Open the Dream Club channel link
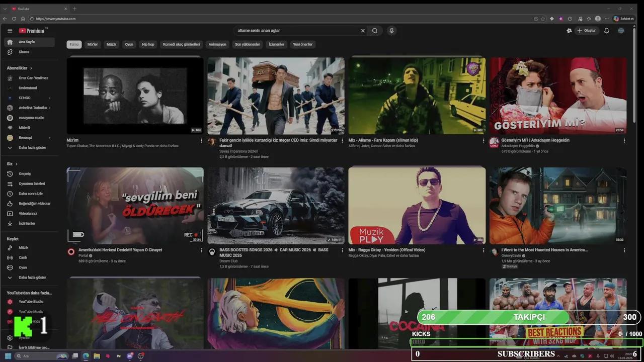644x362 pixels. 228,261
